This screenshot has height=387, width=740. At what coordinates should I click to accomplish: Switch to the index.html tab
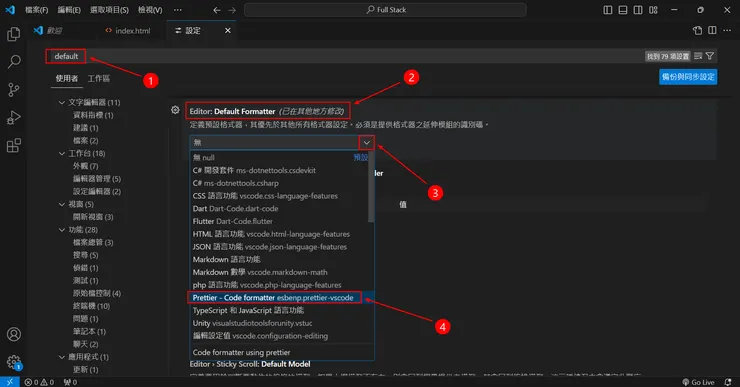(x=127, y=30)
